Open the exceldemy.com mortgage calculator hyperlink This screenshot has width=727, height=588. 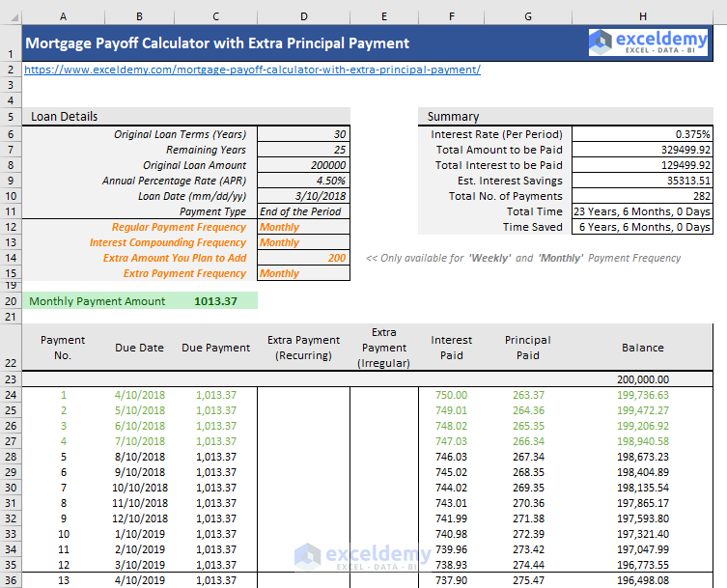click(252, 70)
